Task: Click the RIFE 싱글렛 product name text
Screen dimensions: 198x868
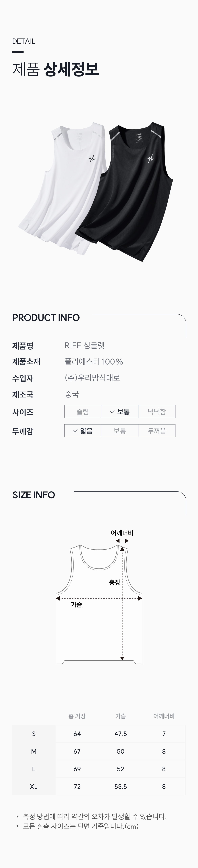Action: (84, 345)
